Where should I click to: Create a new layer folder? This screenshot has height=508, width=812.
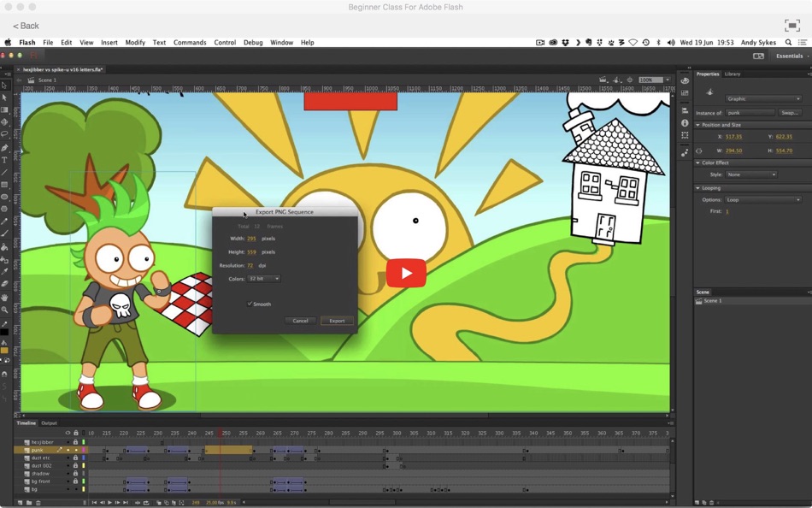coord(29,502)
